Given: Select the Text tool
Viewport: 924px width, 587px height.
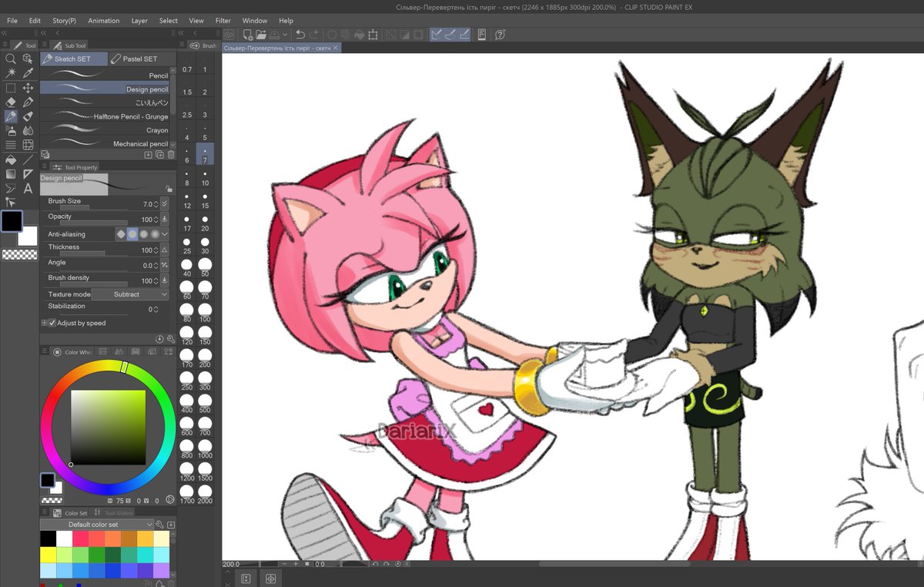Looking at the screenshot, I should [28, 189].
